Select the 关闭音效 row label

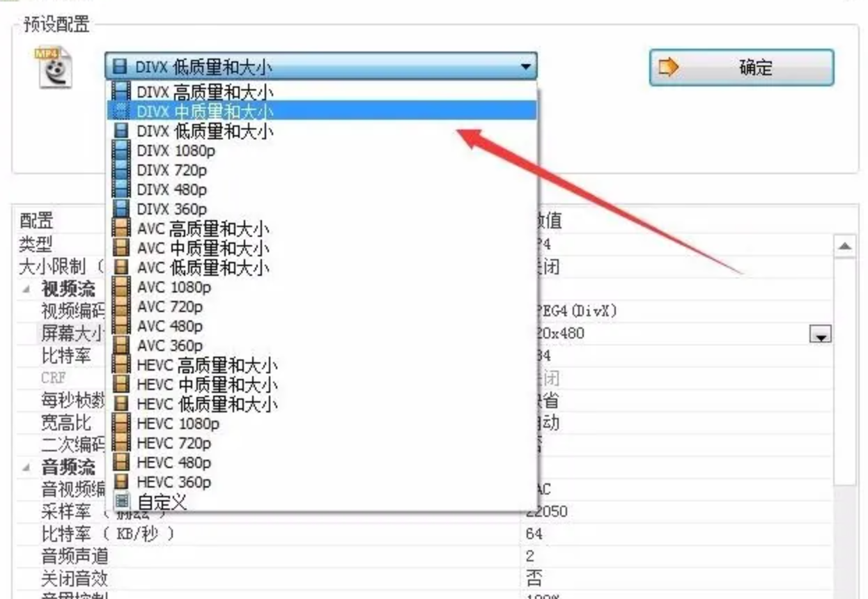pyautogui.click(x=75, y=578)
